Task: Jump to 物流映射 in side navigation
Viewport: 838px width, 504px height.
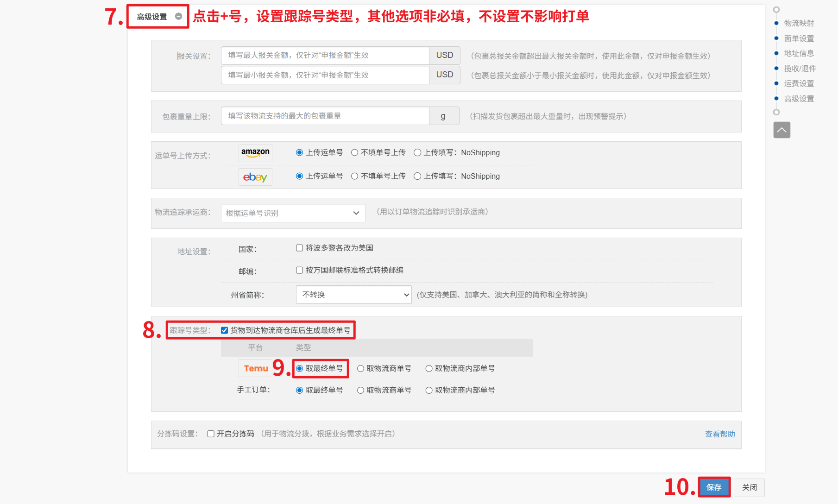Action: click(x=799, y=23)
